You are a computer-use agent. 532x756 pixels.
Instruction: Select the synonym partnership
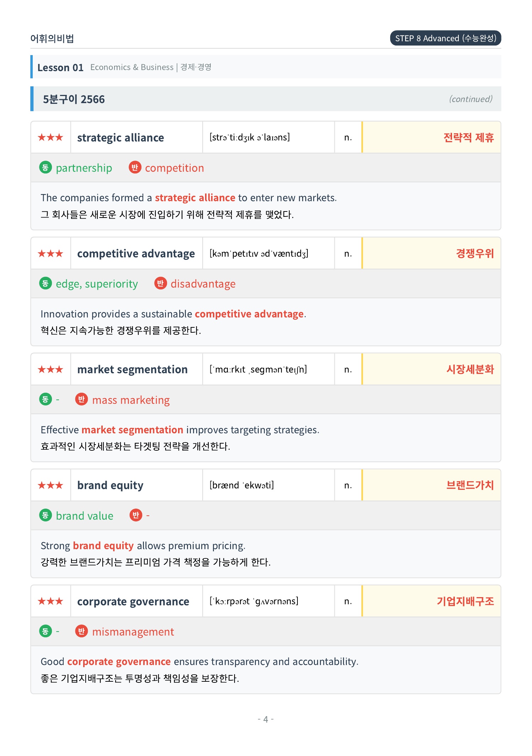84,168
